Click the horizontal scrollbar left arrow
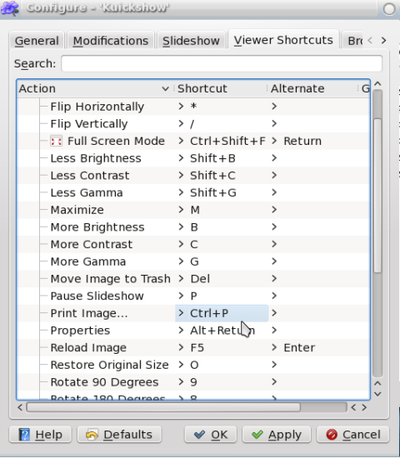 tap(20, 407)
